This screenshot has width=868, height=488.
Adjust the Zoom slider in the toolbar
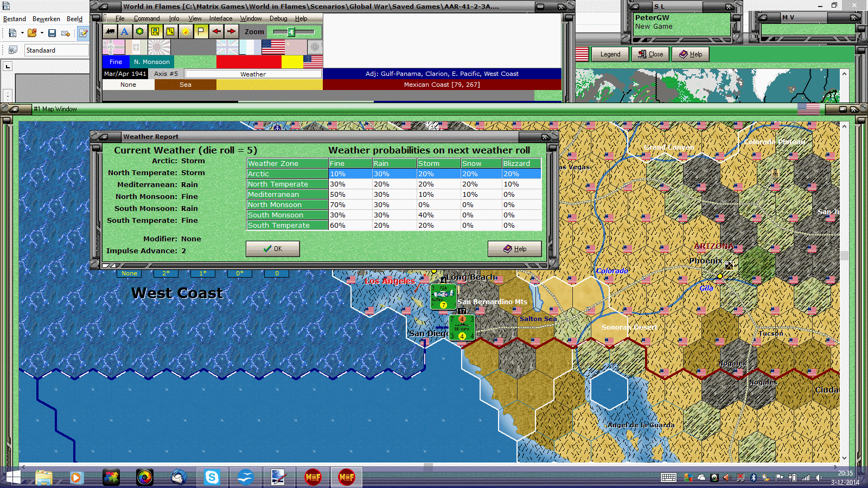[x=293, y=32]
